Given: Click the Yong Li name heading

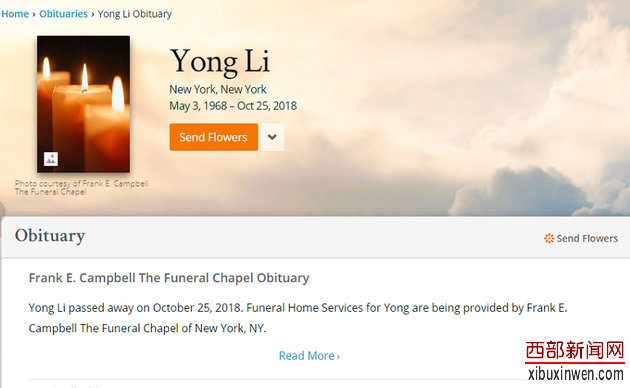Looking at the screenshot, I should 219,61.
